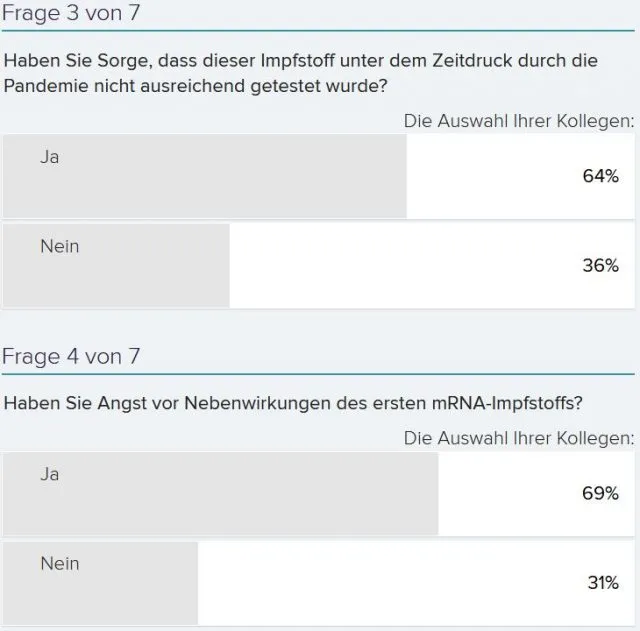
Task: Click the question text about Zeitdruck durch die Pandemie
Action: point(301,73)
